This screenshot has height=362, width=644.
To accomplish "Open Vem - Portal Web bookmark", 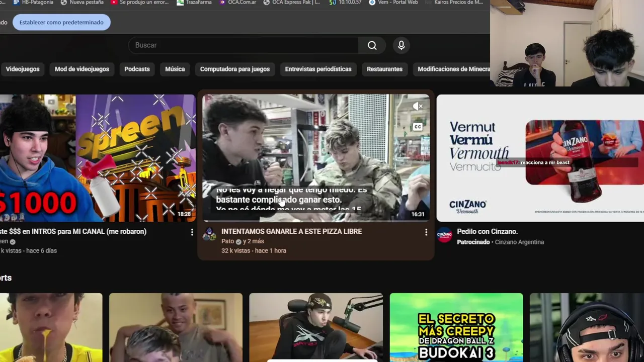I will pyautogui.click(x=393, y=3).
